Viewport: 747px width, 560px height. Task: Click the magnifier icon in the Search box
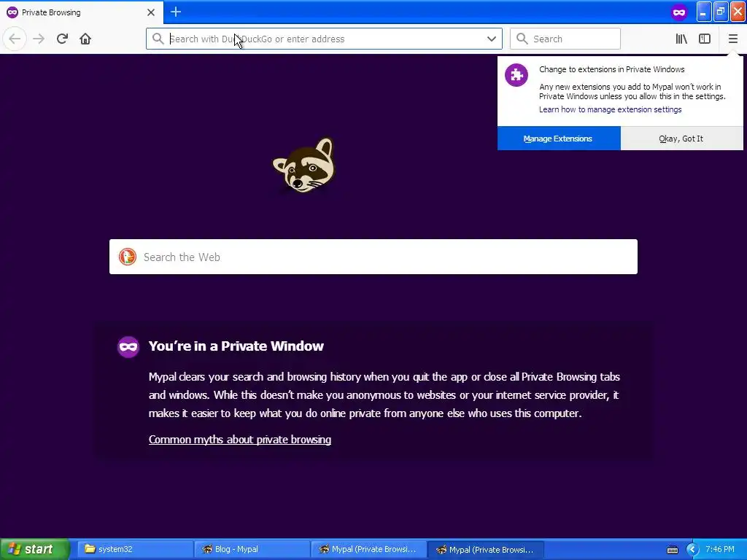coord(522,39)
